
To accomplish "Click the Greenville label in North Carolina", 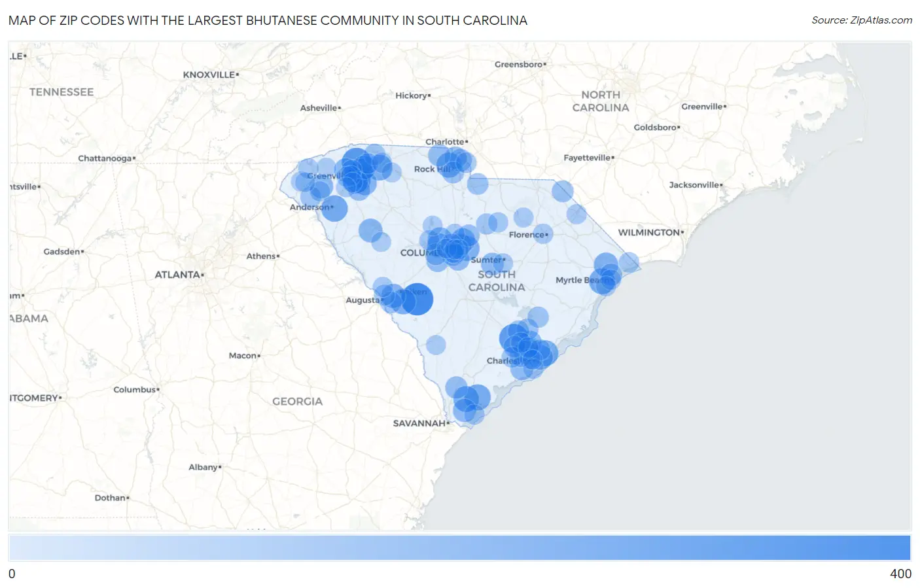I will click(704, 107).
